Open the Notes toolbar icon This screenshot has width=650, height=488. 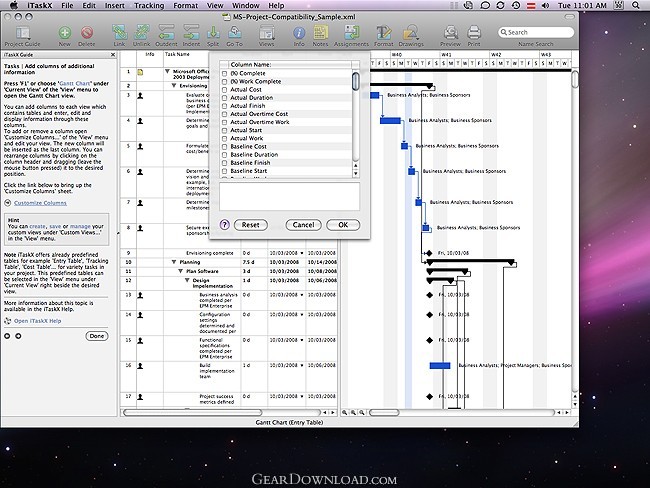(x=320, y=32)
